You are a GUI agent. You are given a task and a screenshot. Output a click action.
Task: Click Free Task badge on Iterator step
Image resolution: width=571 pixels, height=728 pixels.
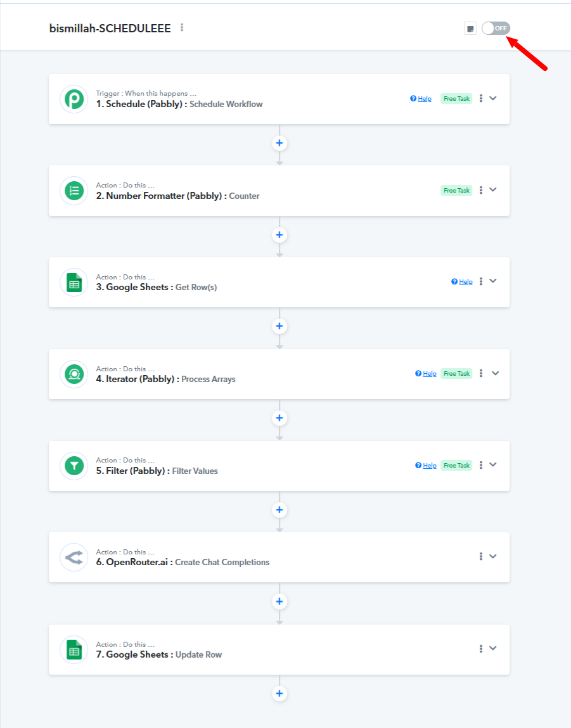pos(456,374)
